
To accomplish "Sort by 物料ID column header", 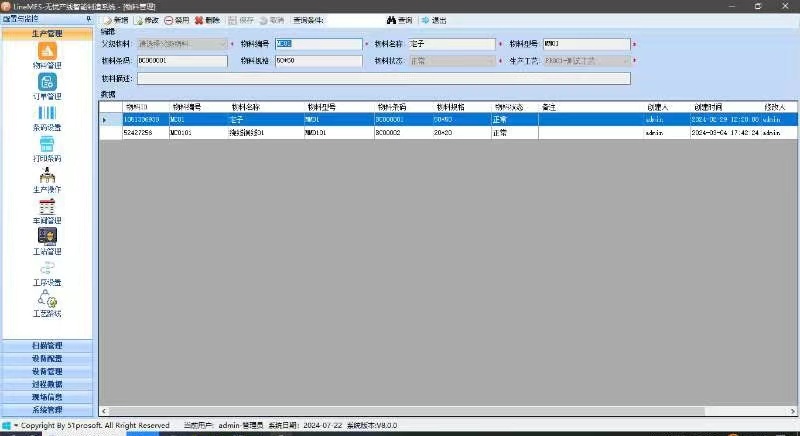I will pos(145,107).
